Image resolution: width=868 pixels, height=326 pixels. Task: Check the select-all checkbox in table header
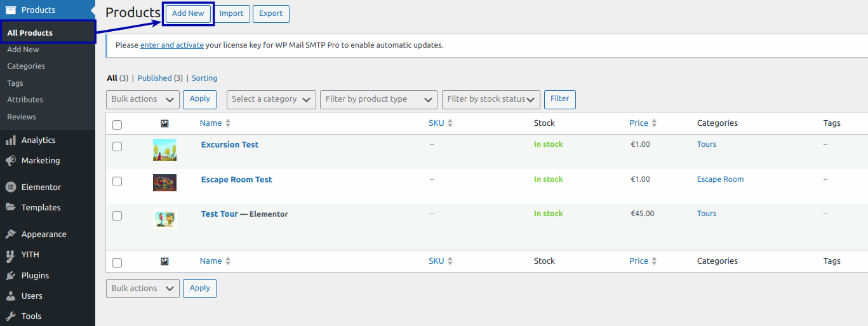click(117, 125)
